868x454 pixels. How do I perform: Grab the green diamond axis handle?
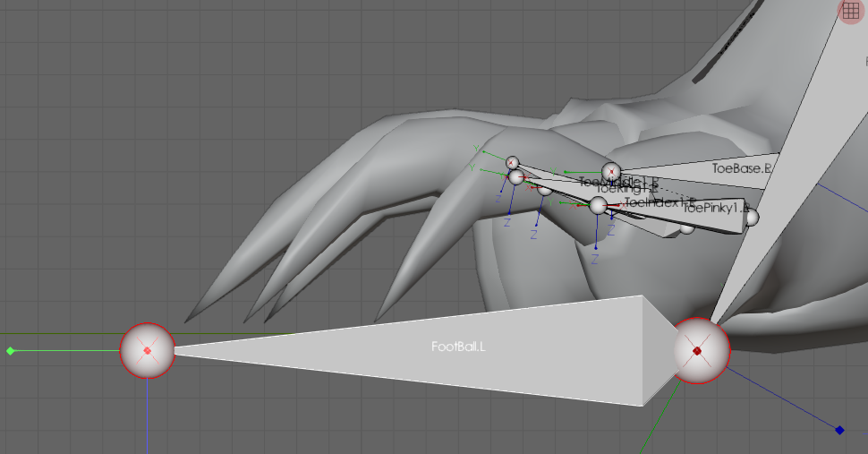(x=11, y=351)
